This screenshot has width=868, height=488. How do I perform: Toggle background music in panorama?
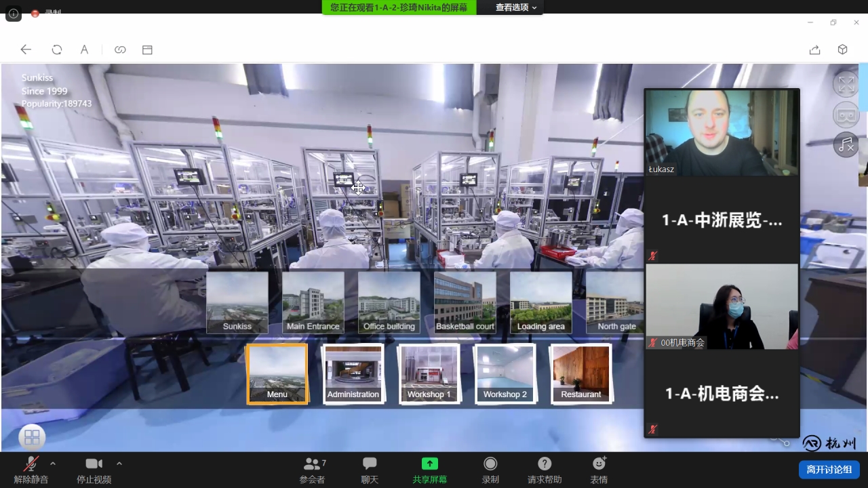coord(846,144)
